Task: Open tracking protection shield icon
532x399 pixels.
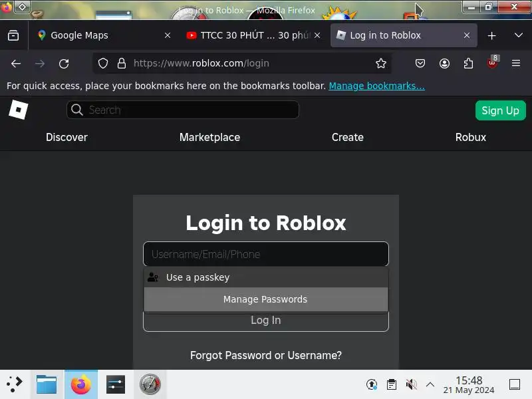Action: point(103,63)
